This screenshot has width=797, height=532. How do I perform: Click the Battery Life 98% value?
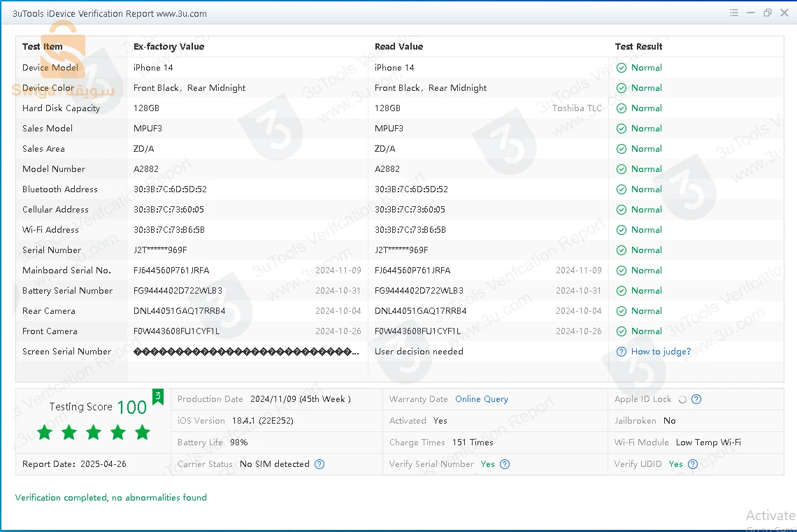click(x=238, y=443)
